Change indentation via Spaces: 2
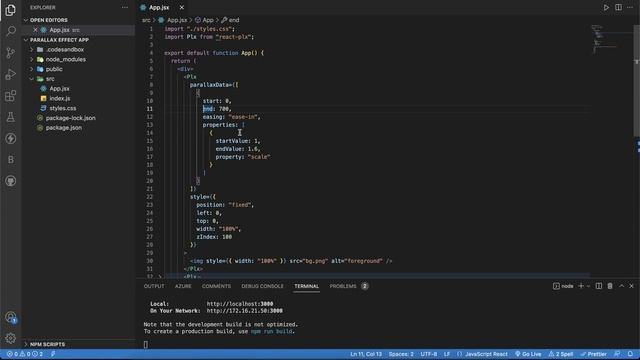This screenshot has width=640, height=360. coord(401,354)
